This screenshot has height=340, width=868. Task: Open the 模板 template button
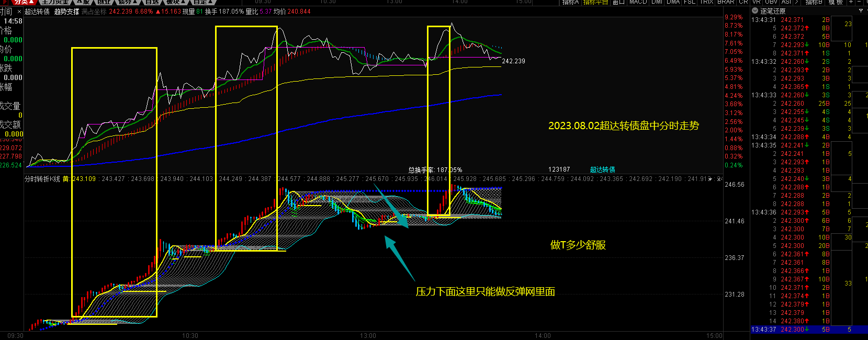tap(836, 2)
